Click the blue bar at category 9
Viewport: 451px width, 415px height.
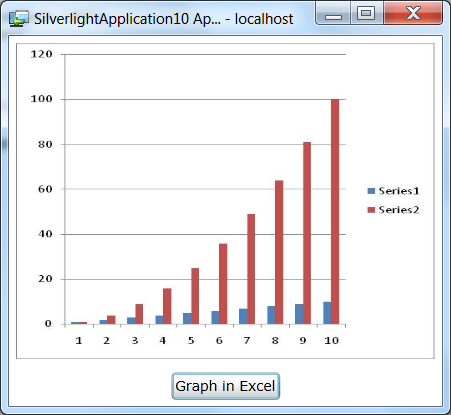299,314
